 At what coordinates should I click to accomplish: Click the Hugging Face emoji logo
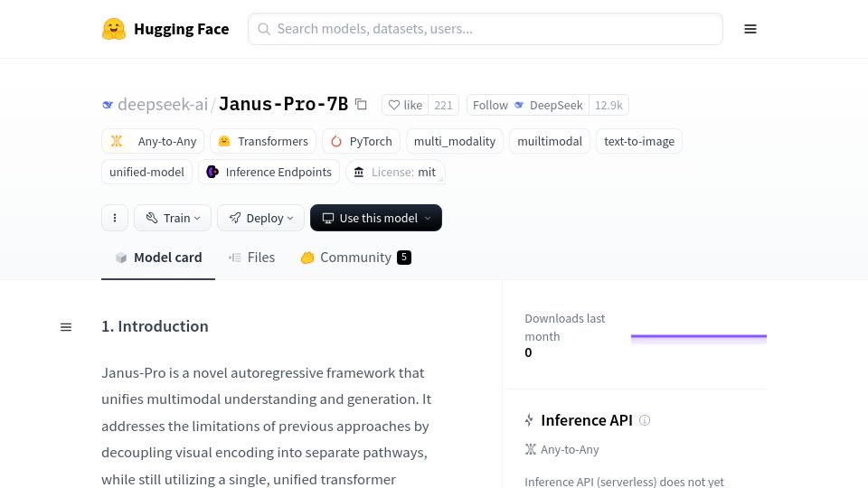114,29
